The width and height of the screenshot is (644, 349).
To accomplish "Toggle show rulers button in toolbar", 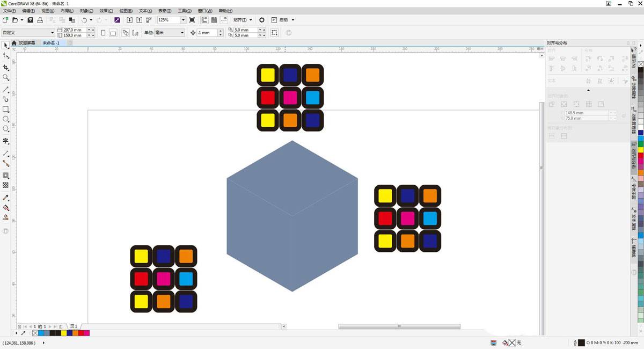I will coord(204,20).
